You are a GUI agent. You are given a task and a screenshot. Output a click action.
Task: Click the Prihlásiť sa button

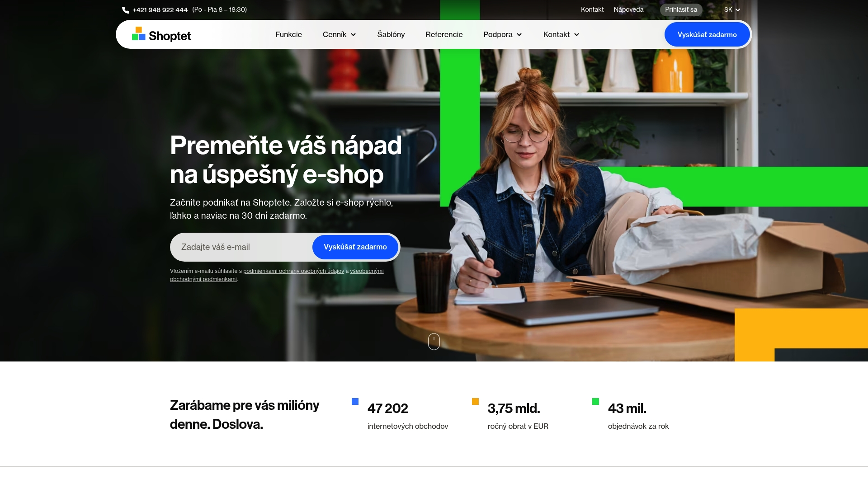pos(681,9)
